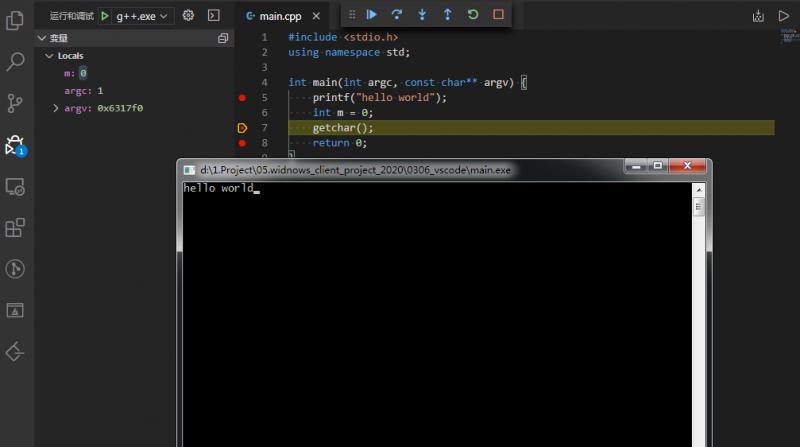Open the Extensions view
This screenshot has height=447, width=800.
tap(15, 228)
